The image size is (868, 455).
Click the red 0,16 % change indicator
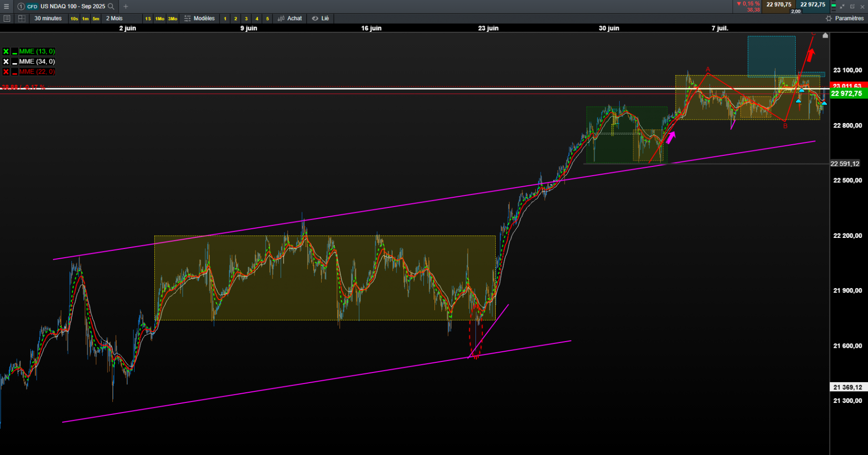(748, 4)
